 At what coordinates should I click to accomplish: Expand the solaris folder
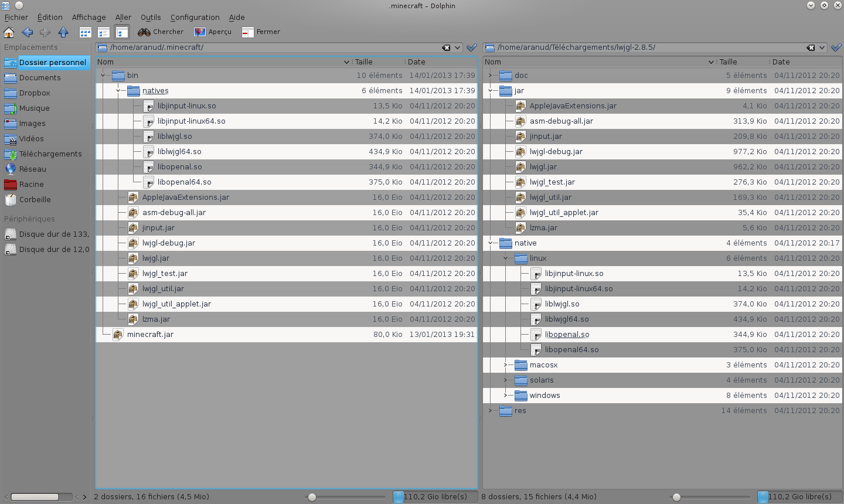[506, 380]
